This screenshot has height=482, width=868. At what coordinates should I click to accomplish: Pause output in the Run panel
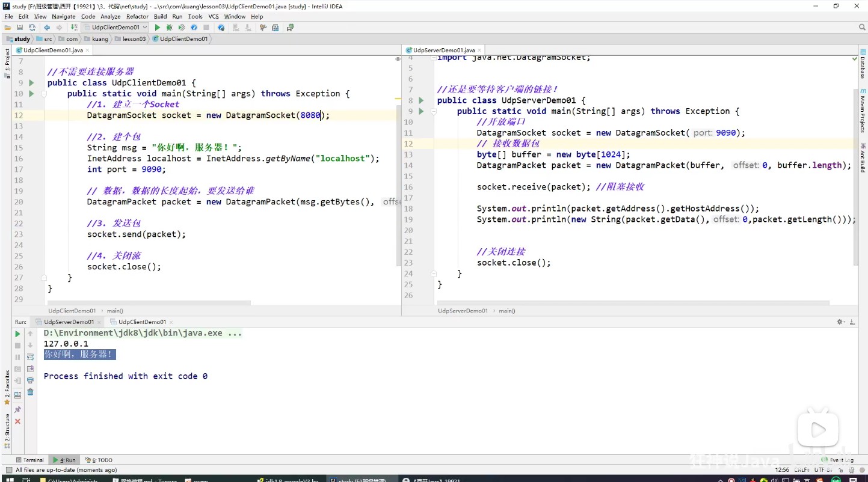(17, 357)
